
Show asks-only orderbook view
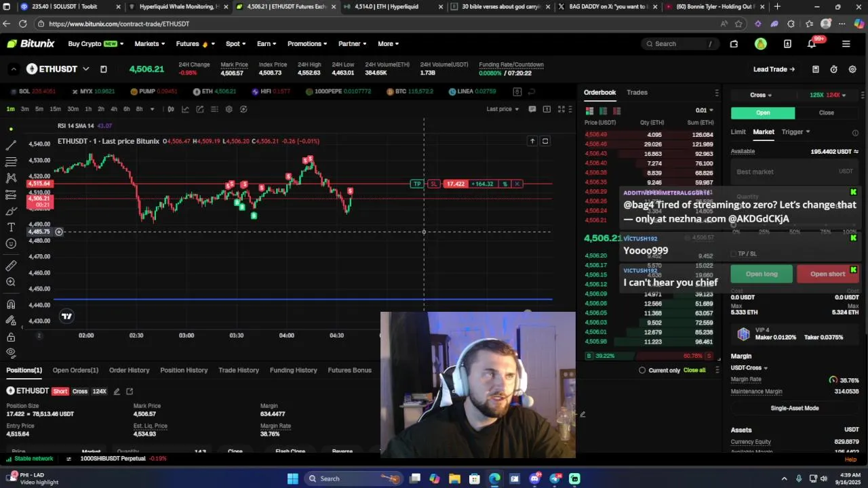616,111
